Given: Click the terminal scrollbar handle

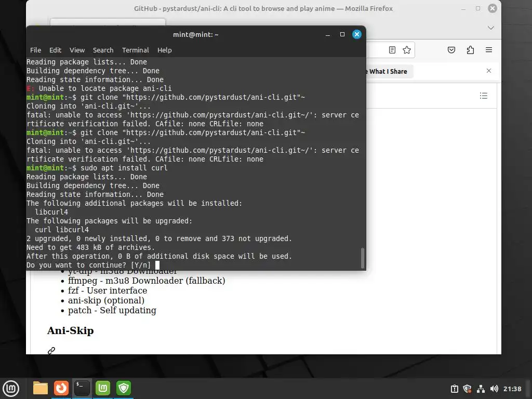Looking at the screenshot, I should (x=362, y=258).
